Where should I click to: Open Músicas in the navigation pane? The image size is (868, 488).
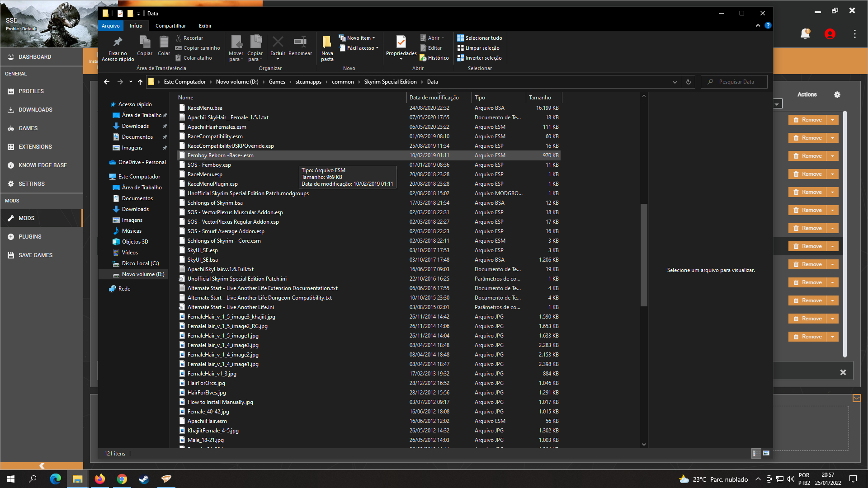click(132, 231)
